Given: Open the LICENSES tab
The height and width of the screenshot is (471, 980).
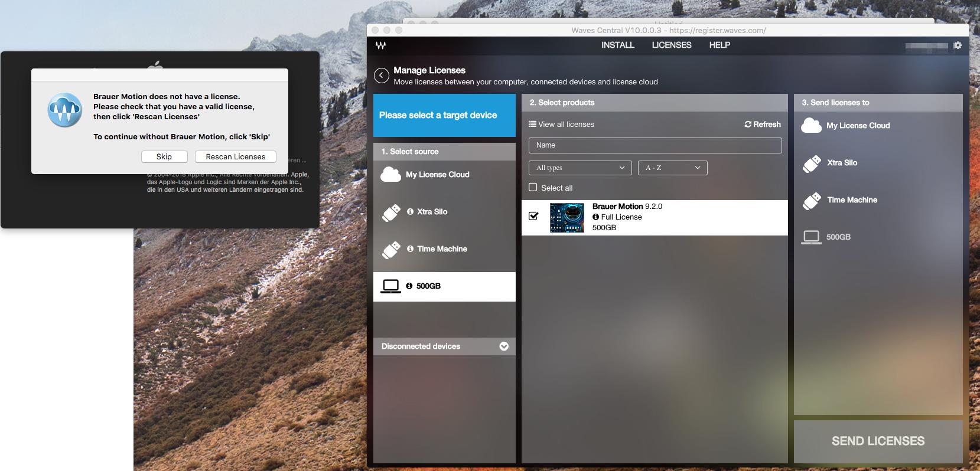Looking at the screenshot, I should 672,45.
